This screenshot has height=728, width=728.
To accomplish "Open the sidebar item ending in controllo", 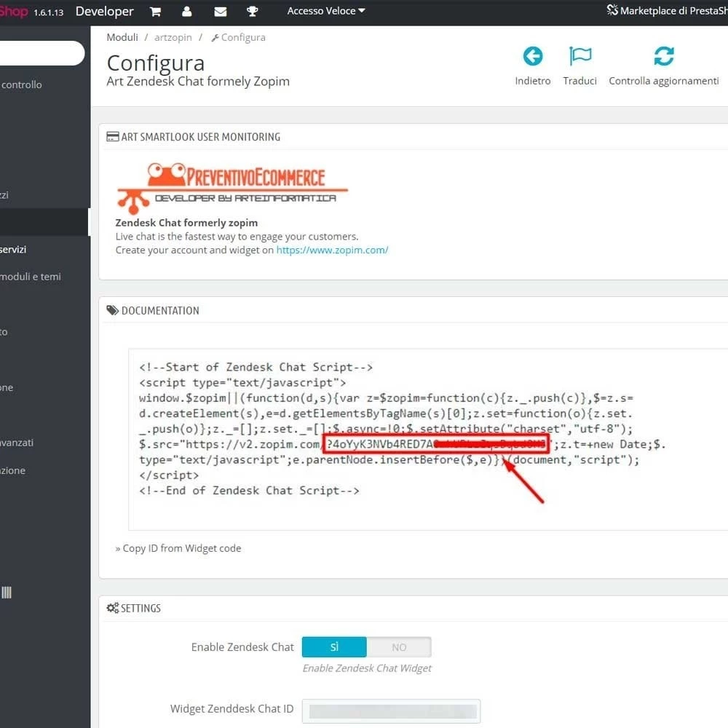I will [x=21, y=84].
